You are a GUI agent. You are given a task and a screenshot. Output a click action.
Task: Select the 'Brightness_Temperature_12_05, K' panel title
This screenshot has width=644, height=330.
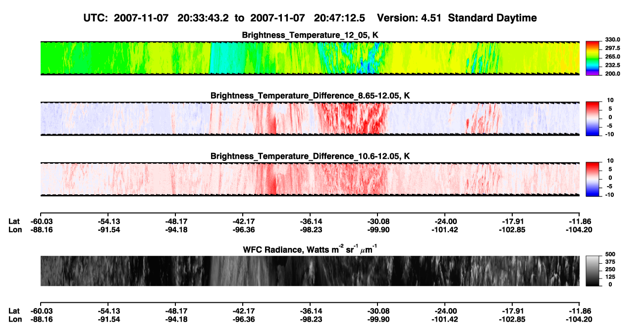coord(310,35)
